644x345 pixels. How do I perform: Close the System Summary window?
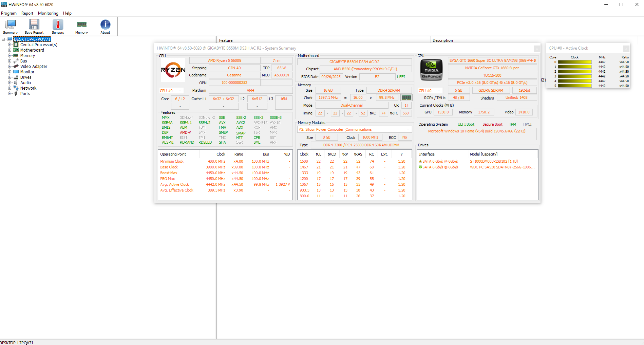click(x=537, y=49)
